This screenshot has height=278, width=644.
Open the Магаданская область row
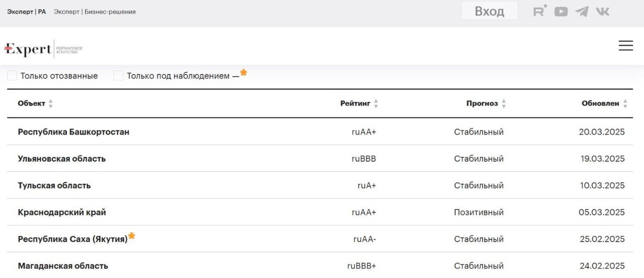coord(63,266)
